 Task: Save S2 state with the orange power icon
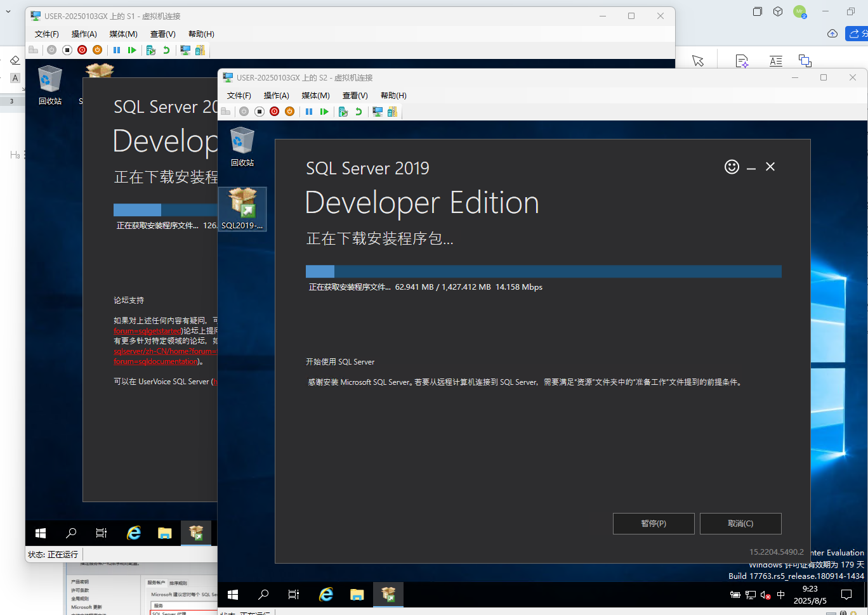290,112
